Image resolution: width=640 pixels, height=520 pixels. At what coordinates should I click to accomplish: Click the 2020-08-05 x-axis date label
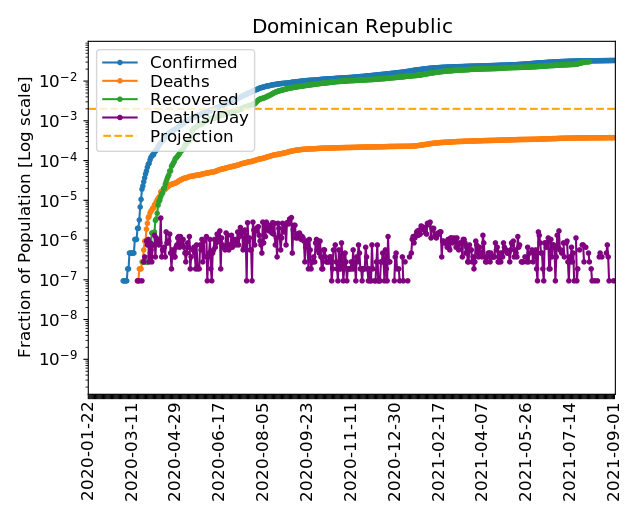pyautogui.click(x=264, y=451)
